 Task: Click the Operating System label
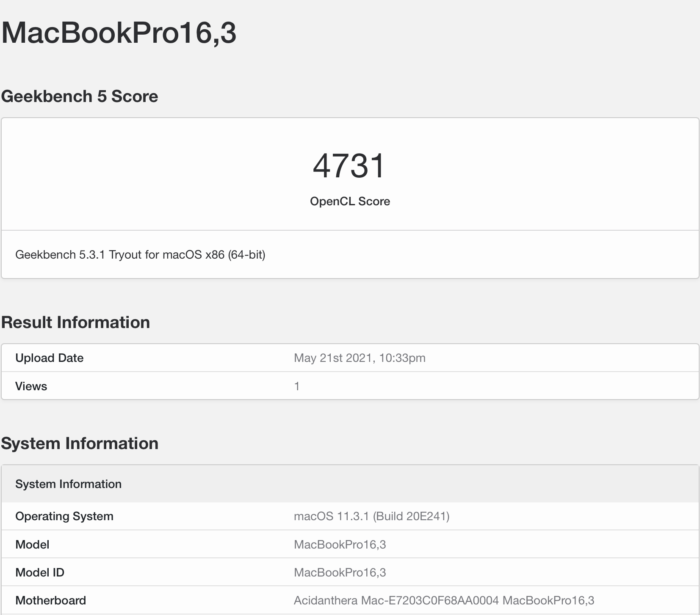[64, 516]
